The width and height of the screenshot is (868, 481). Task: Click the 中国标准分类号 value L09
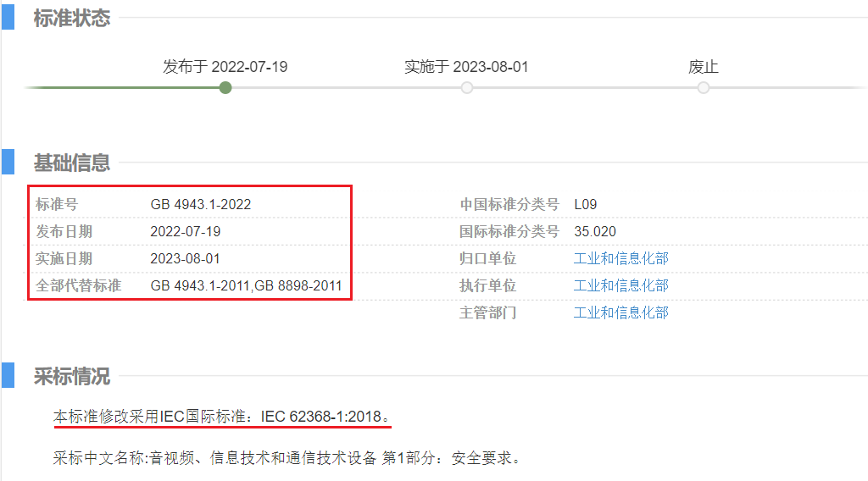pyautogui.click(x=586, y=204)
